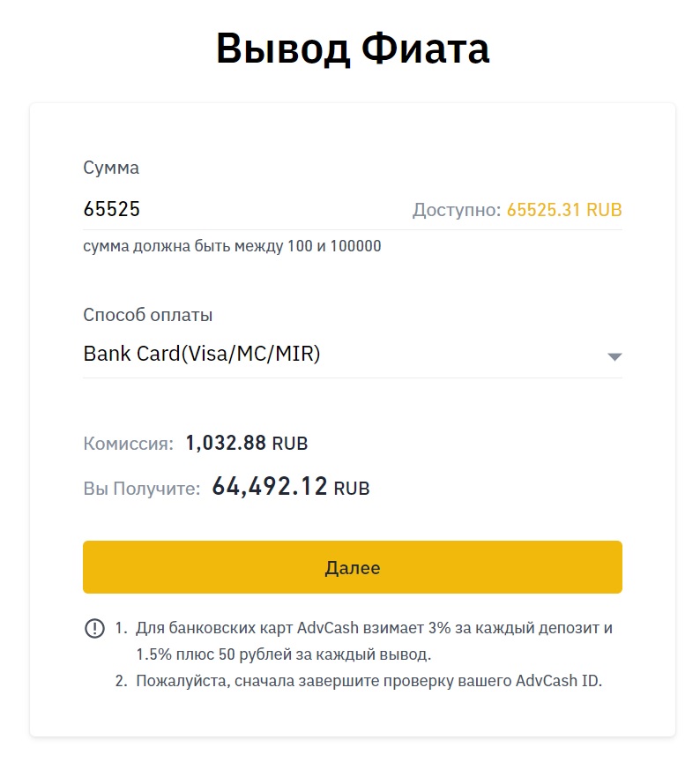Image resolution: width=700 pixels, height=770 pixels.
Task: Select the 64,492.12 RUB receive amount
Action: tap(291, 487)
